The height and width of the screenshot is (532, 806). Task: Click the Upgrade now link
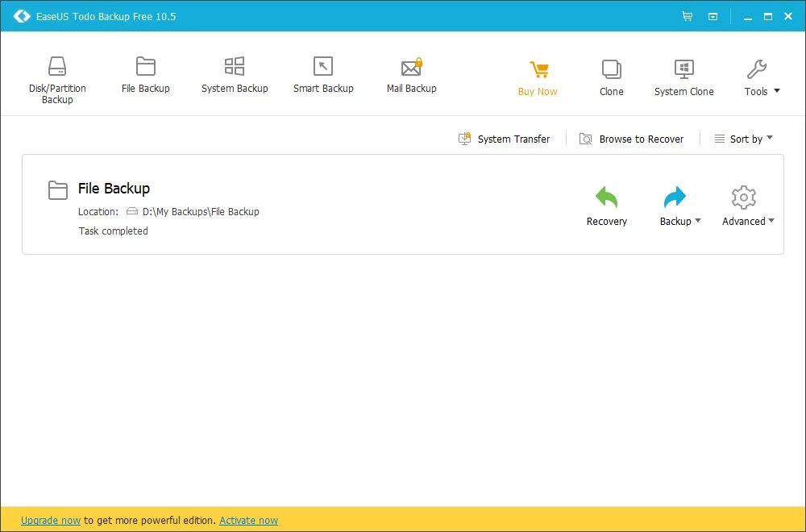click(x=50, y=521)
